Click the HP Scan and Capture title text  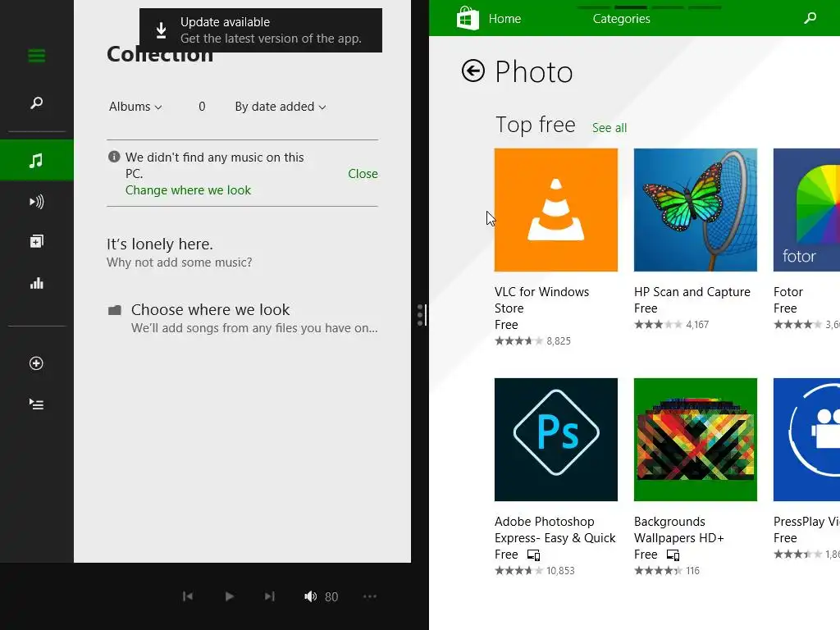692,292
